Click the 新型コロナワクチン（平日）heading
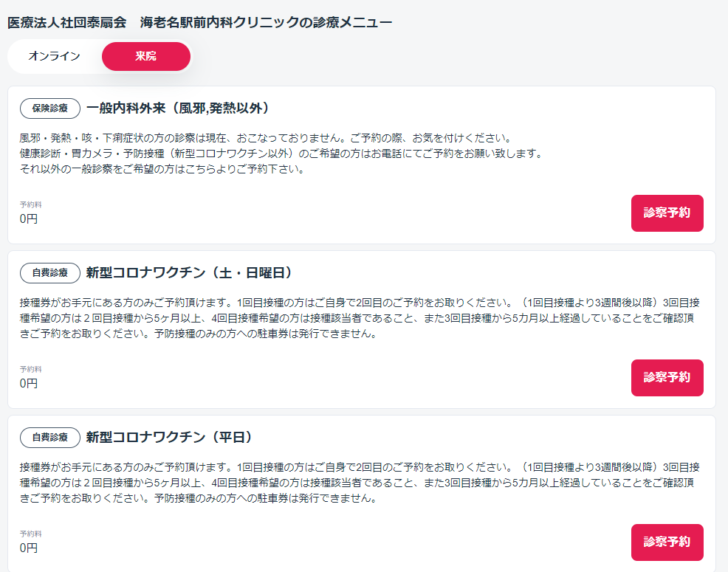 (169, 438)
